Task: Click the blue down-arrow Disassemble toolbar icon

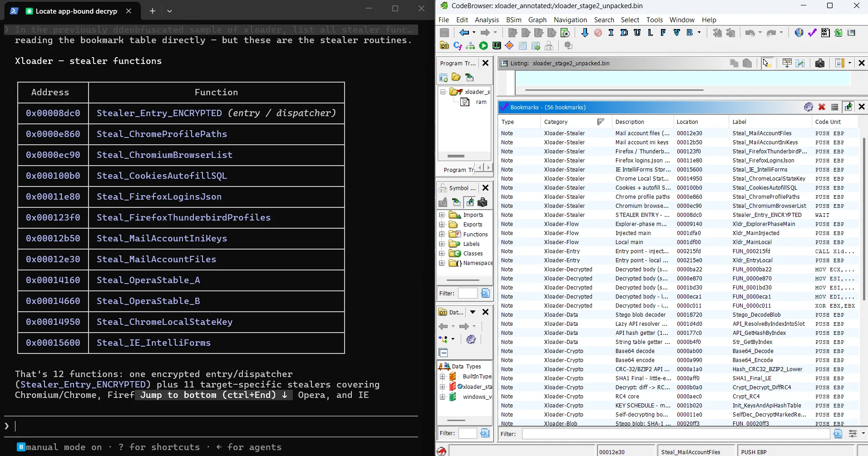Action: click(585, 33)
